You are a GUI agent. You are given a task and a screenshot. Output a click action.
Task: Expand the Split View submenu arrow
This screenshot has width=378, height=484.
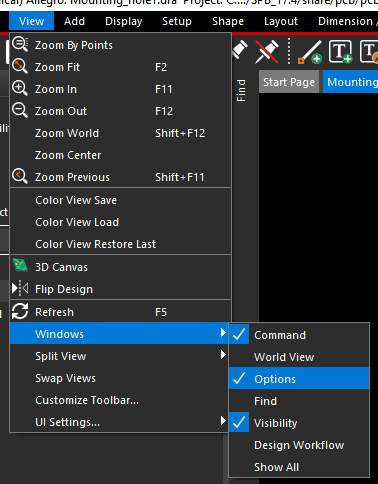pos(223,354)
